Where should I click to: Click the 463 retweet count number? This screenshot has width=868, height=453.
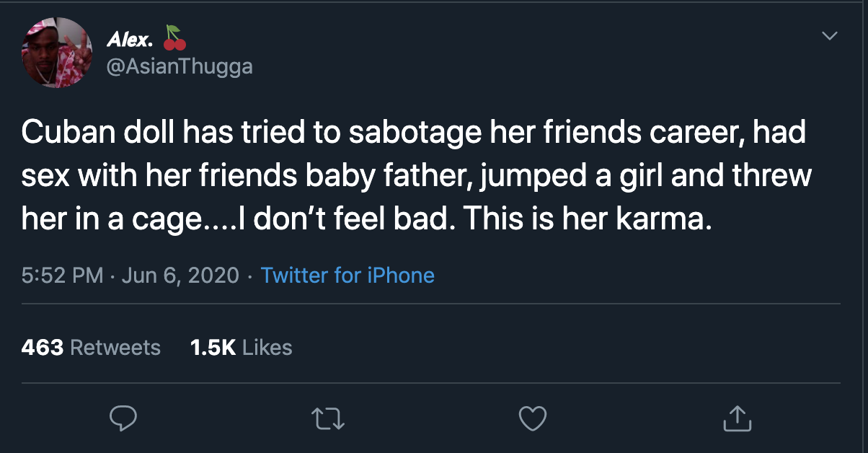(x=42, y=347)
